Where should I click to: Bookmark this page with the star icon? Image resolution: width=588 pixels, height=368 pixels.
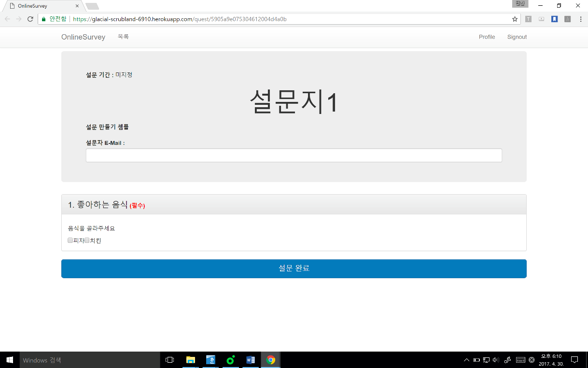[x=515, y=19]
